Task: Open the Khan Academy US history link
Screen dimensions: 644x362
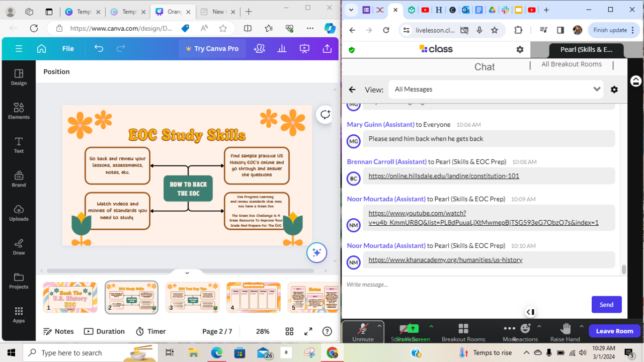Action: coord(445,260)
